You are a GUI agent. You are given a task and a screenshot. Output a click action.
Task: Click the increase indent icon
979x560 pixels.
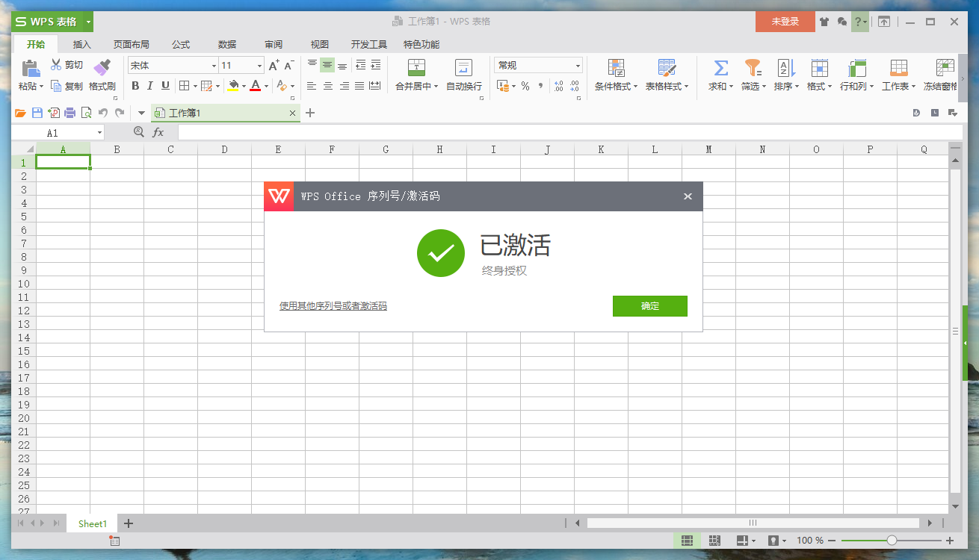[x=376, y=65]
